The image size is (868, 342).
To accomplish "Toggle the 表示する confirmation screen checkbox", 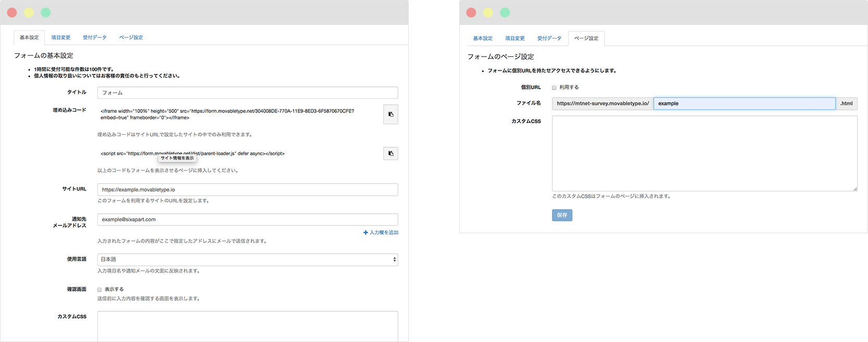I will click(99, 289).
